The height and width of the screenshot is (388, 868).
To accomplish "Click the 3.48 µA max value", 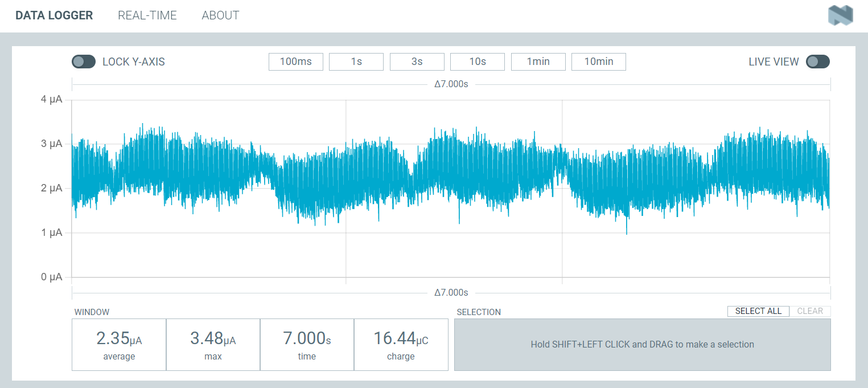I will tap(213, 338).
